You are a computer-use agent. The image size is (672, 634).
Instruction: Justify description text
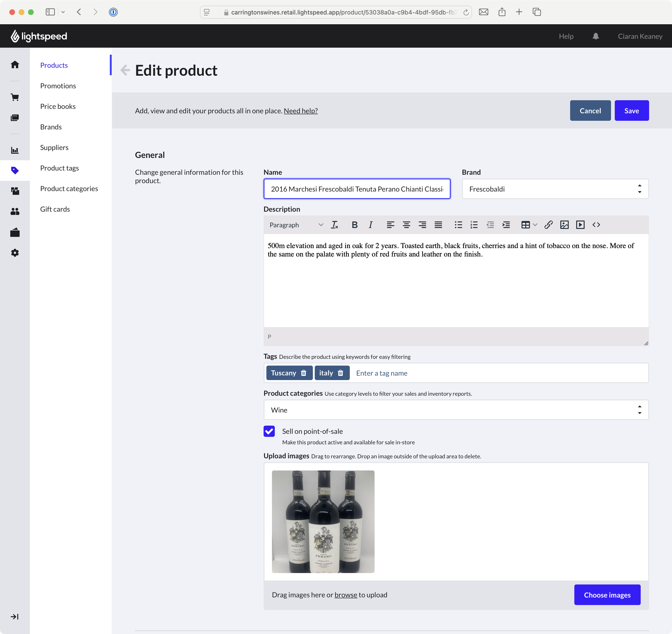[438, 225]
